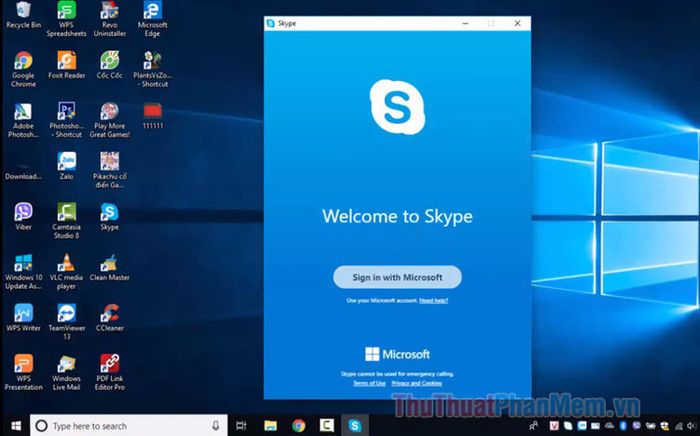The height and width of the screenshot is (436, 700).
Task: Click the Bluetooth tray icon
Action: (x=623, y=426)
